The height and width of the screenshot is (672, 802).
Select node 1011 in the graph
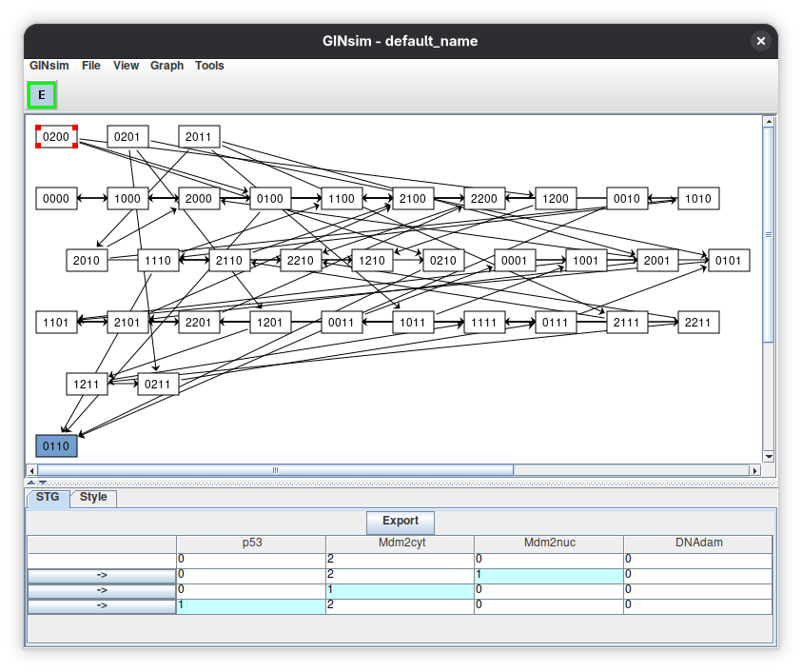pos(413,323)
